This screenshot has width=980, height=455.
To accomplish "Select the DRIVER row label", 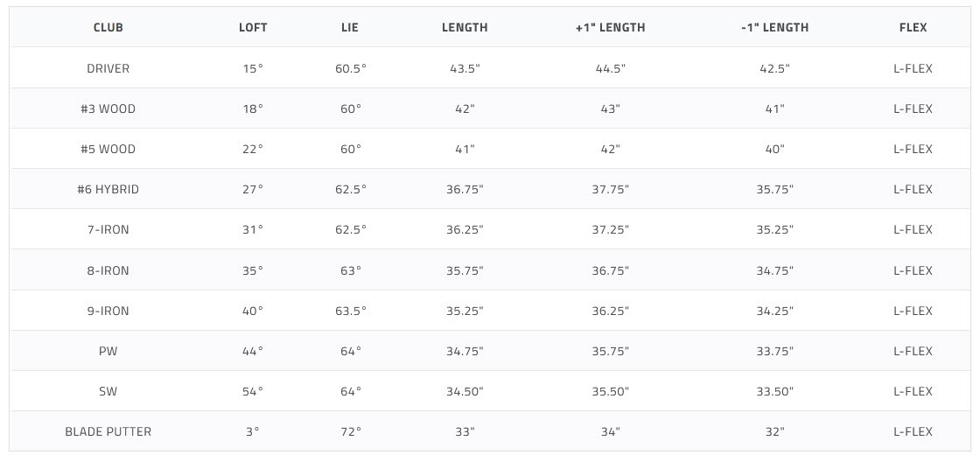I will pos(108,69).
